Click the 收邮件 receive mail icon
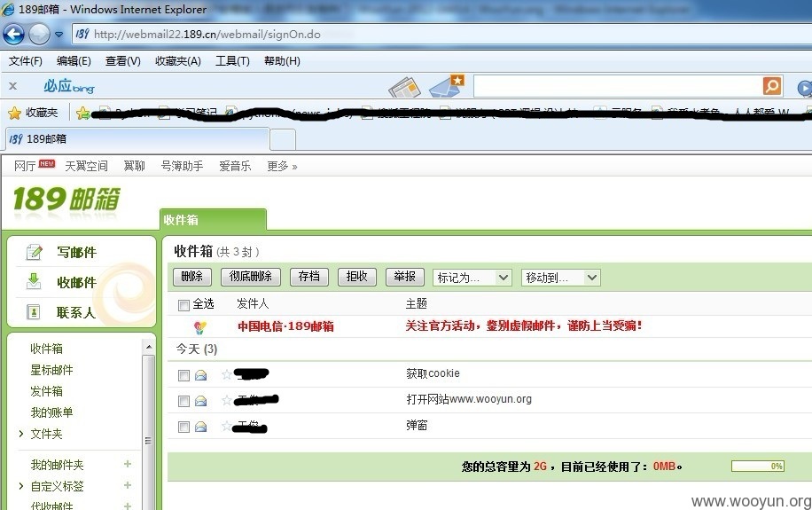 (x=34, y=281)
